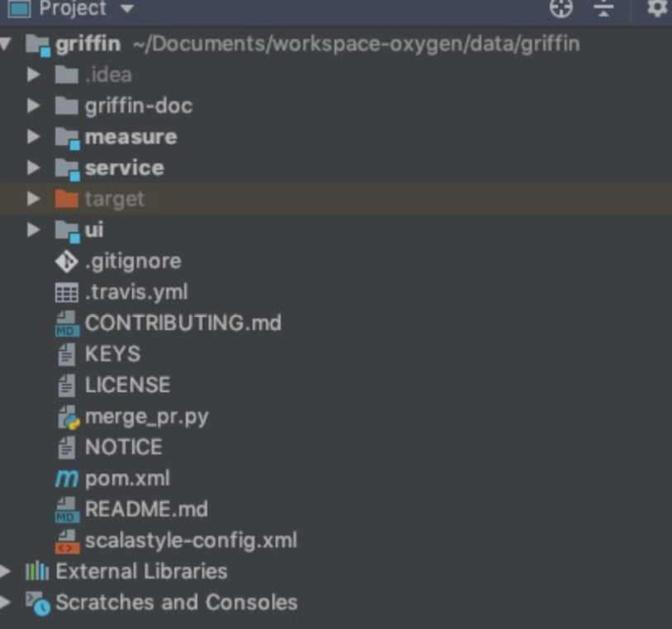Screen dimensions: 672x629
Task: Collapse the griffin root folder
Action: point(11,42)
